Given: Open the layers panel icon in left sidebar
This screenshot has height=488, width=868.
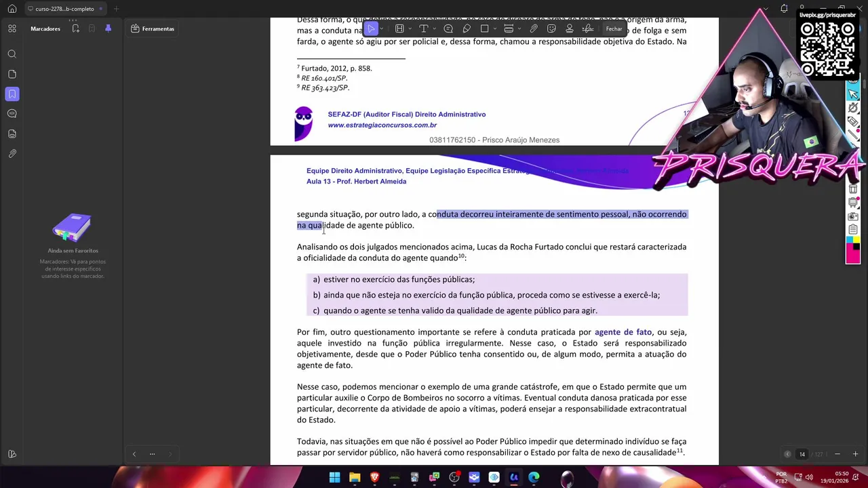Looking at the screenshot, I should pyautogui.click(x=12, y=134).
